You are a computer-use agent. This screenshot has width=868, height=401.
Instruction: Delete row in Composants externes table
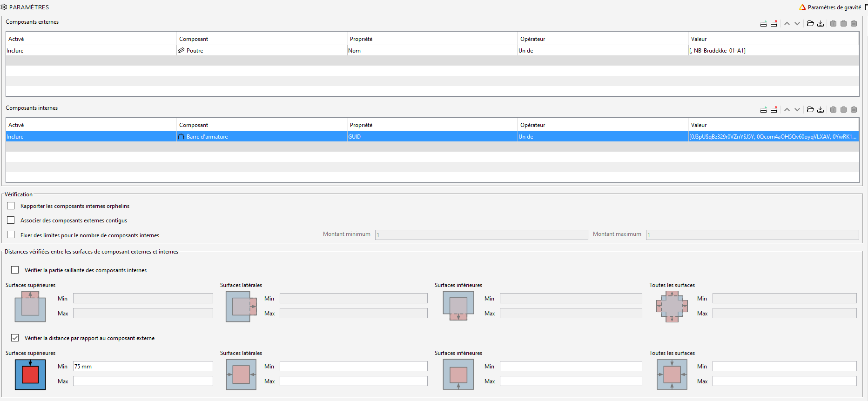[x=774, y=23]
